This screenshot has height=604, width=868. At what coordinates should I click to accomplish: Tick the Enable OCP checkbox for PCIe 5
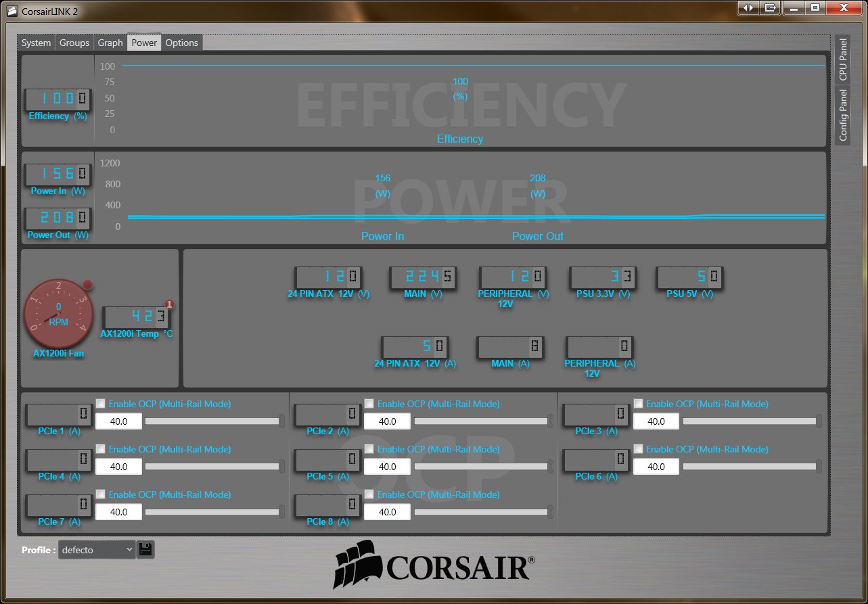click(369, 449)
